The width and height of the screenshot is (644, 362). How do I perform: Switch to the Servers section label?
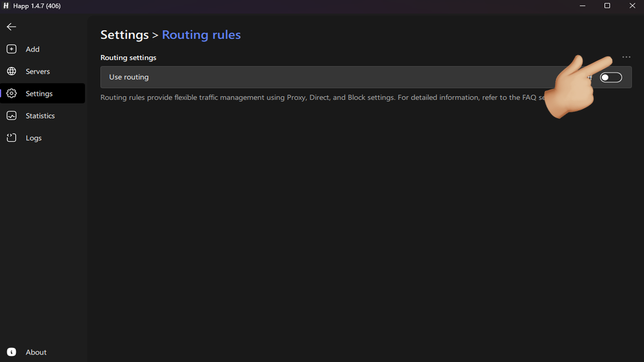point(38,71)
